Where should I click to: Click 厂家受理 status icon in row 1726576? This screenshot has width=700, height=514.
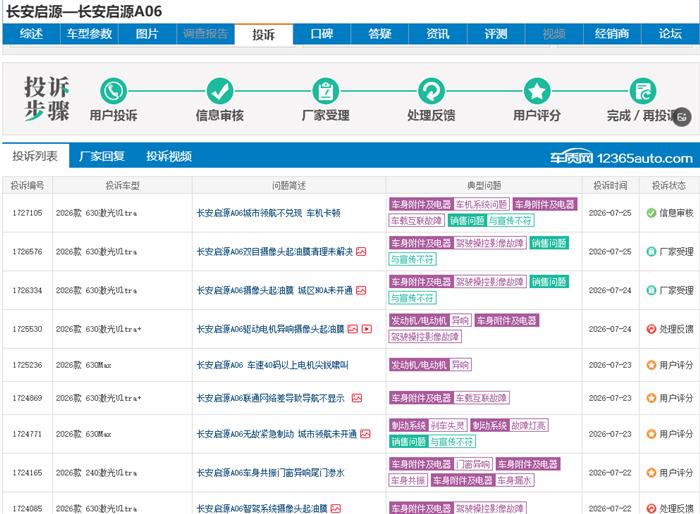(651, 252)
